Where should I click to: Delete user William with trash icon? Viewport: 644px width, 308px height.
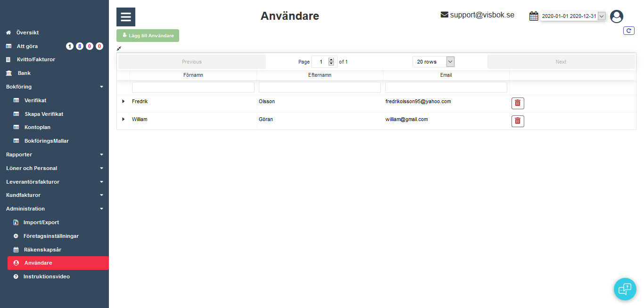[518, 121]
